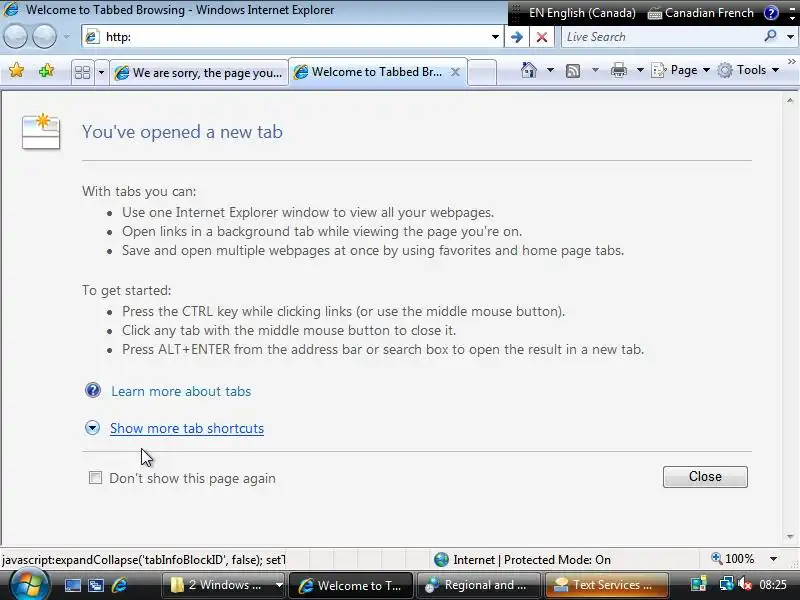800x600 pixels.
Task: Click the page icon in address bar
Action: pos(92,37)
